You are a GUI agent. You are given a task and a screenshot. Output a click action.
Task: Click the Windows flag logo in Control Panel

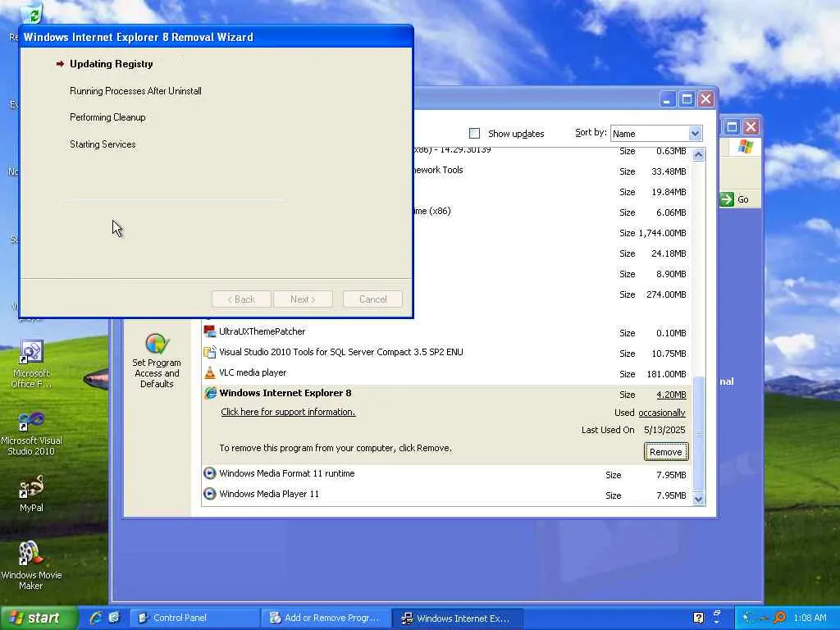tap(745, 146)
